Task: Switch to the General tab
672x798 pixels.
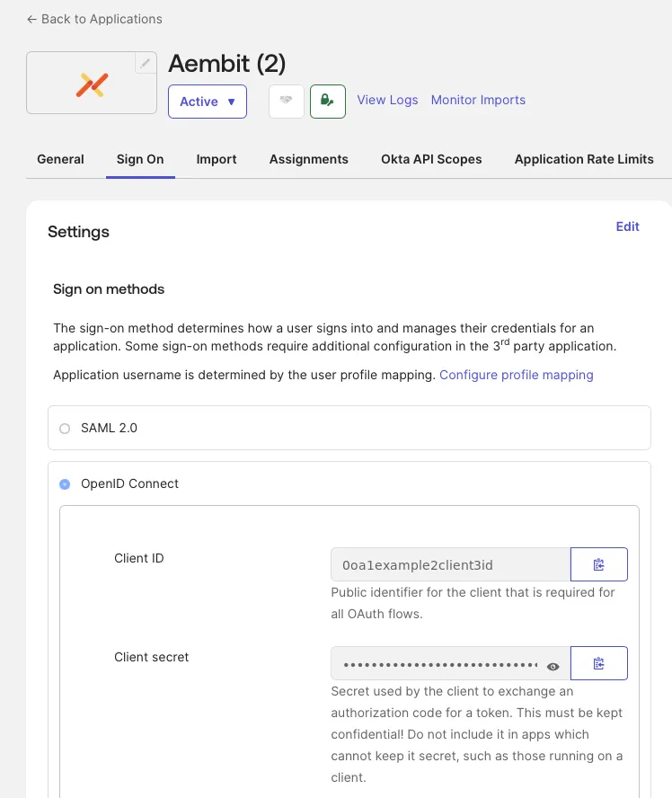Action: coord(60,159)
